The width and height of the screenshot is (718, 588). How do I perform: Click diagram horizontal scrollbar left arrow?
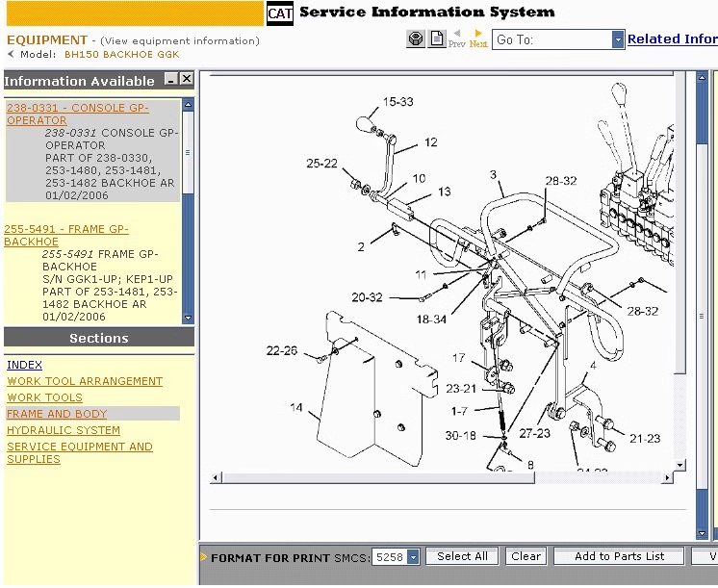tap(216, 477)
